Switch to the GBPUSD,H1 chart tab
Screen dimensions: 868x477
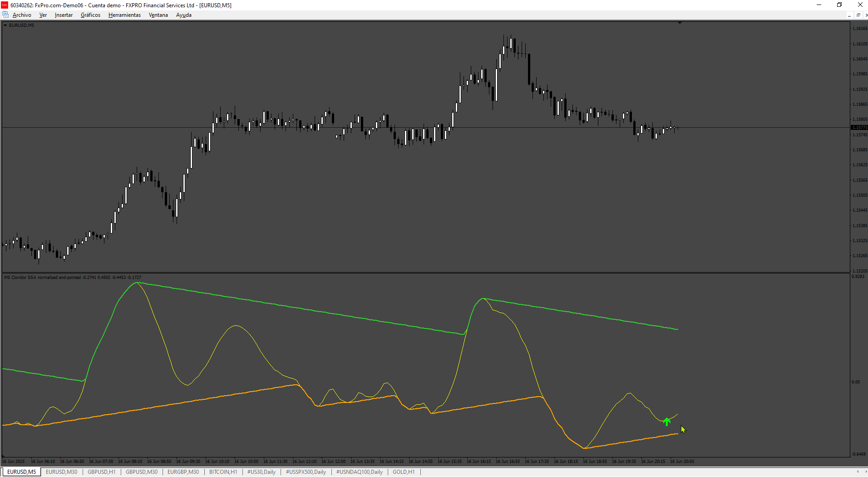[x=102, y=472]
